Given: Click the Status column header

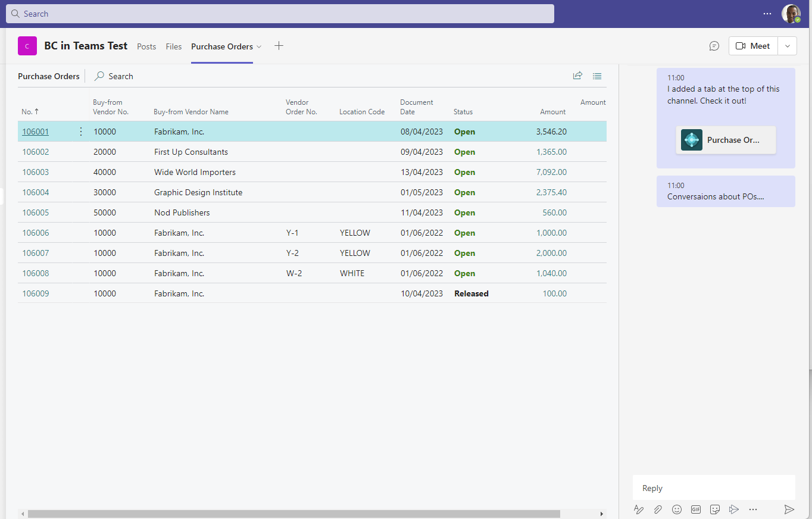Looking at the screenshot, I should (x=463, y=112).
